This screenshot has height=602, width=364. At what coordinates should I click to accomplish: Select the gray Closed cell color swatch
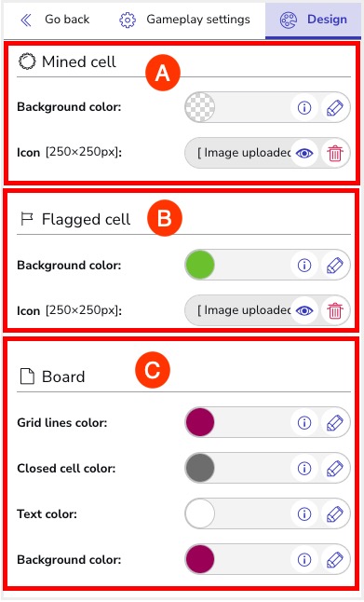pos(200,468)
